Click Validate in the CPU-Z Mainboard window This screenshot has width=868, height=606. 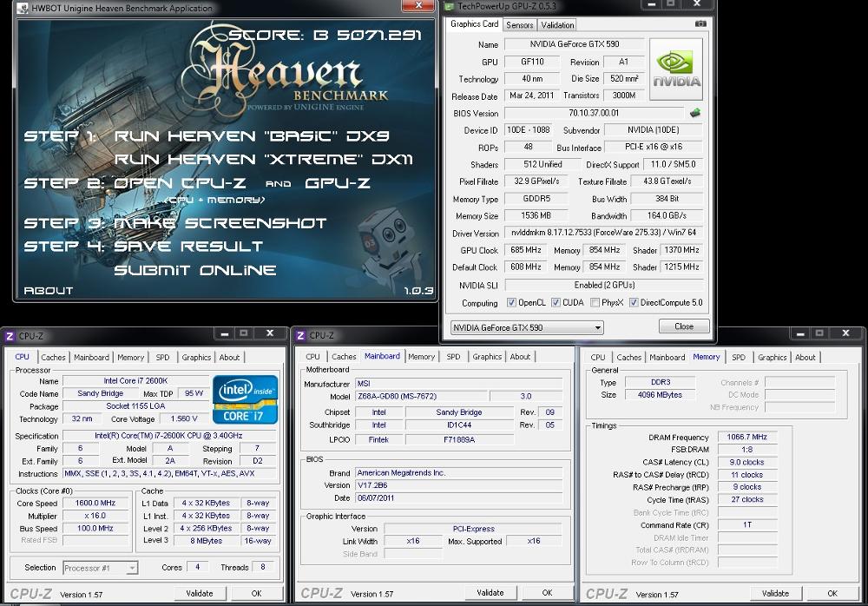tap(490, 593)
